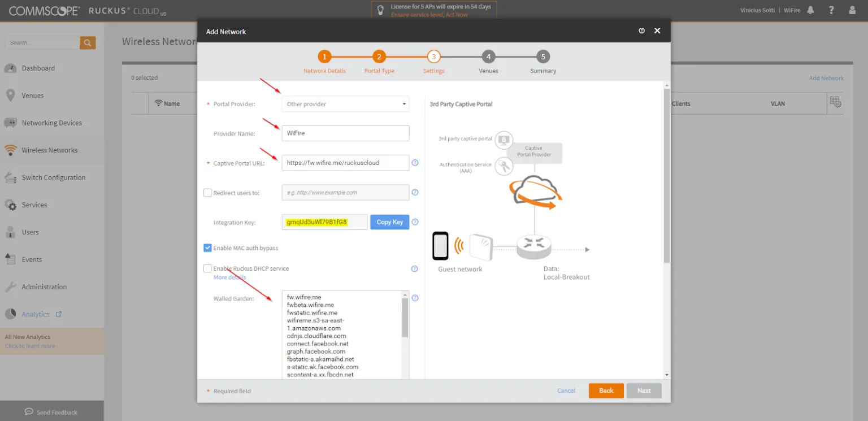This screenshot has width=868, height=421.
Task: Enable Redirect users to checkbox
Action: [207, 193]
